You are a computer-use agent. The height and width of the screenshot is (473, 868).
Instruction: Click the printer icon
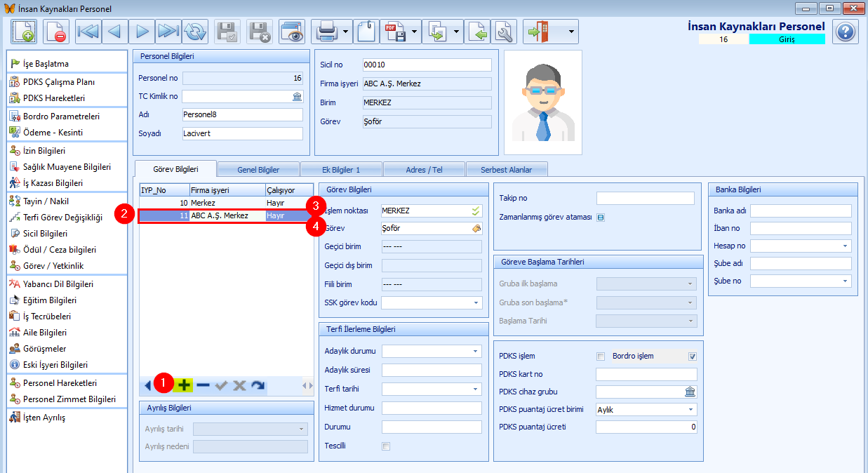click(327, 32)
